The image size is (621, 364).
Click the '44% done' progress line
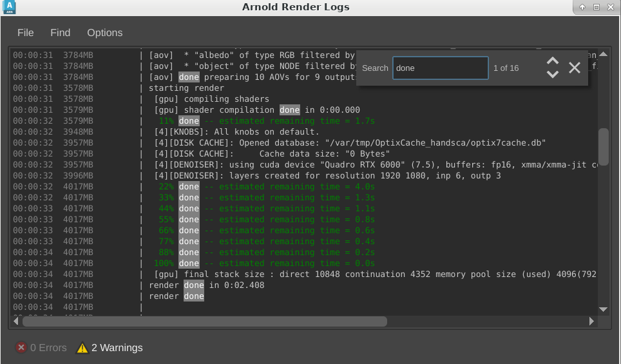tap(267, 208)
